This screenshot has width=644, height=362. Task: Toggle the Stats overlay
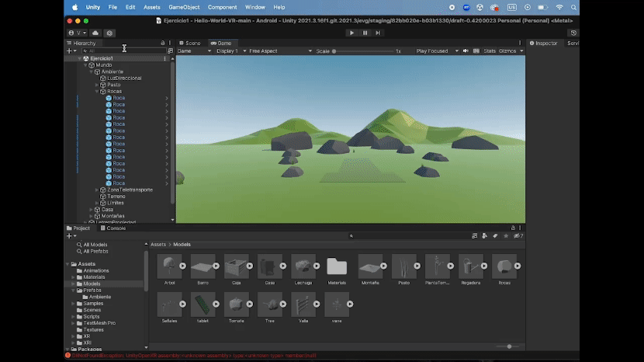(489, 51)
